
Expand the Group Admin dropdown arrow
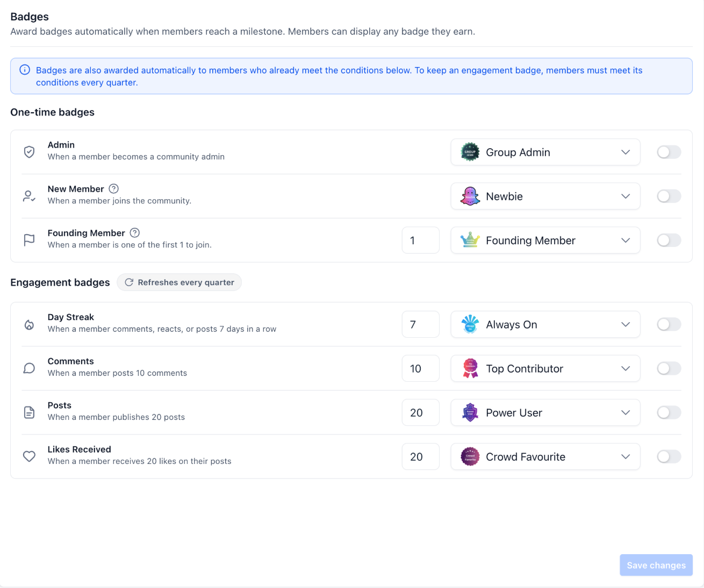[x=626, y=152]
